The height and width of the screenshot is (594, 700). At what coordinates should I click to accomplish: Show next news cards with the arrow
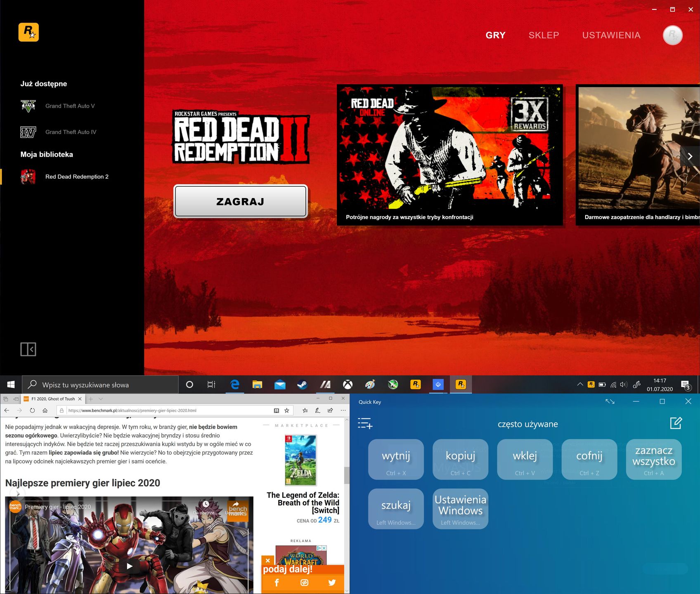690,156
